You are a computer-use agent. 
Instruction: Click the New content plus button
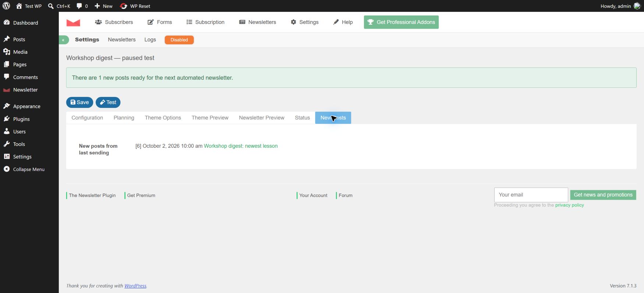pos(103,6)
